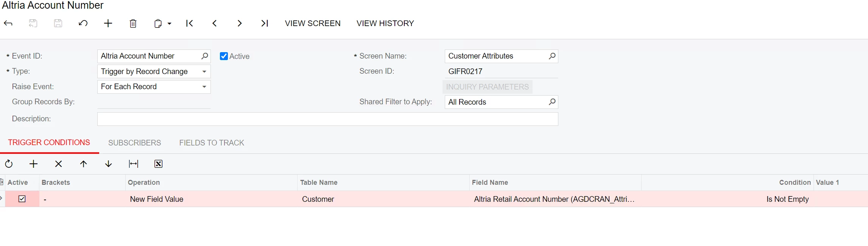Uncheck the Active event checkbox

click(x=224, y=56)
